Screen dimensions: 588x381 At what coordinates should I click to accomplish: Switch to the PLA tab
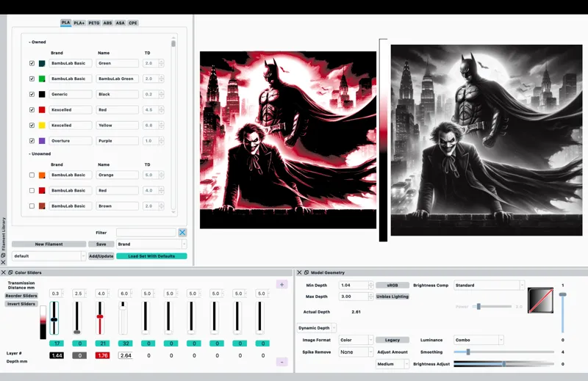pos(65,23)
